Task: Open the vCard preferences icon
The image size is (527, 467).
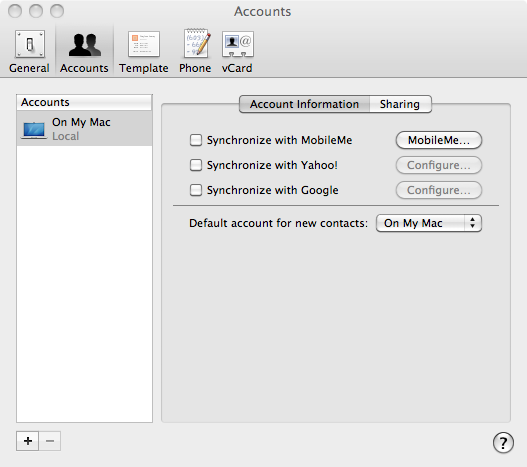Action: tap(237, 44)
